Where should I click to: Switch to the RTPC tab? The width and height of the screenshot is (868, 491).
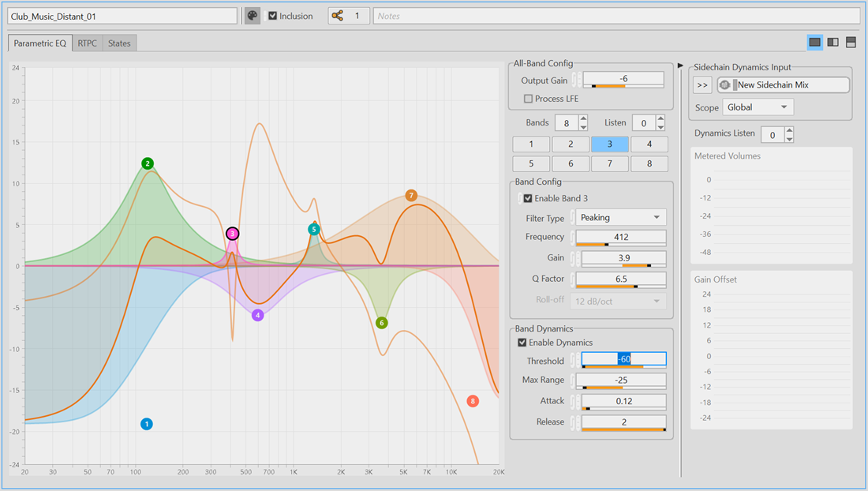(x=87, y=43)
